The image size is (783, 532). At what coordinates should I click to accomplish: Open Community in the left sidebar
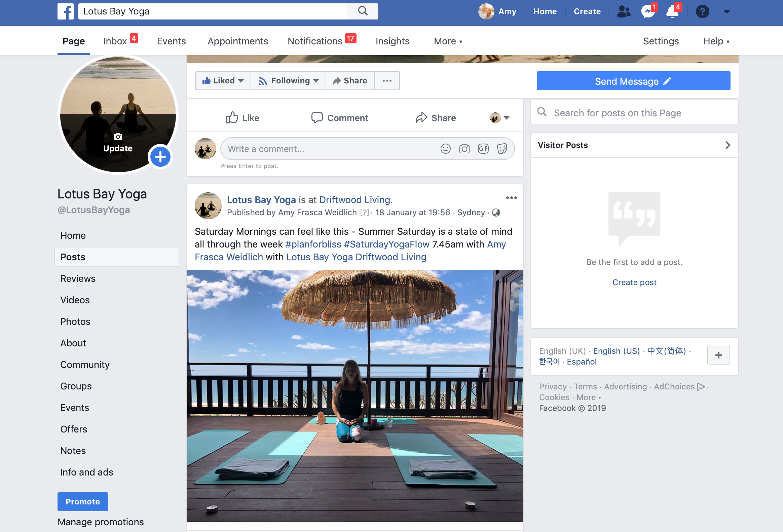click(85, 365)
